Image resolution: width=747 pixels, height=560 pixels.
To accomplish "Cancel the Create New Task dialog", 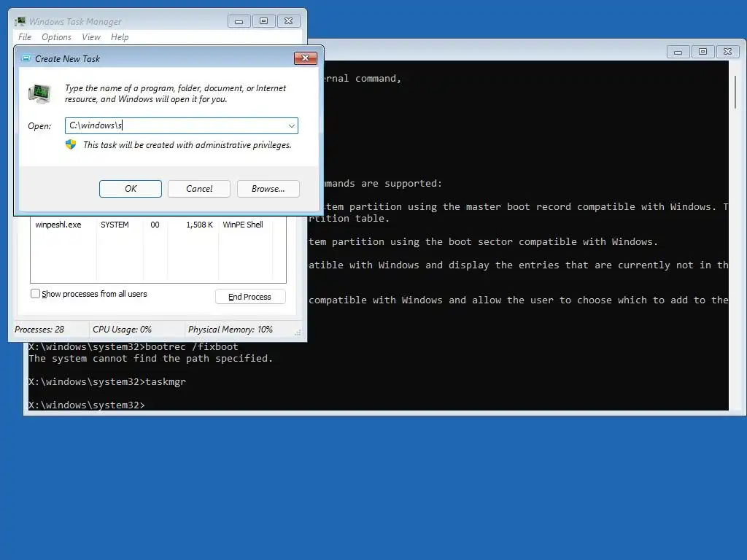I will [199, 189].
